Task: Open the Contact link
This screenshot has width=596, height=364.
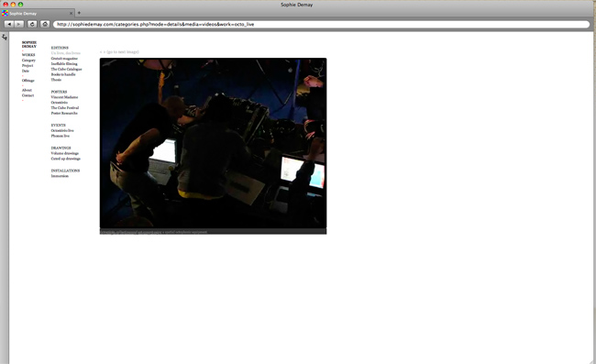Action: 28,95
